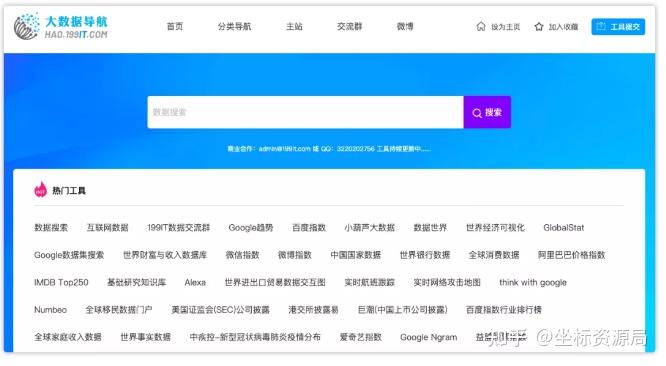Open the 199IT数据交流群 link
The height and width of the screenshot is (366, 666).
pos(178,228)
